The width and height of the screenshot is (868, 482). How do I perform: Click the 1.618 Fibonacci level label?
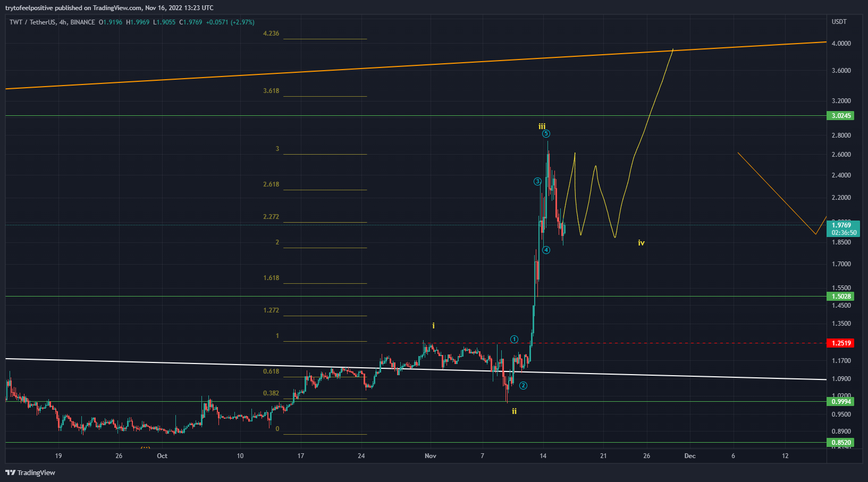[x=271, y=278]
